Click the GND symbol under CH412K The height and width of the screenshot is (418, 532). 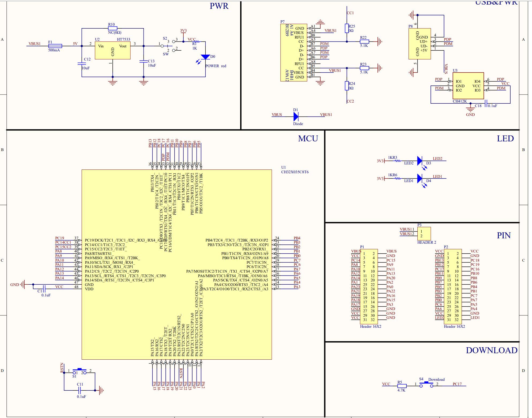470,108
